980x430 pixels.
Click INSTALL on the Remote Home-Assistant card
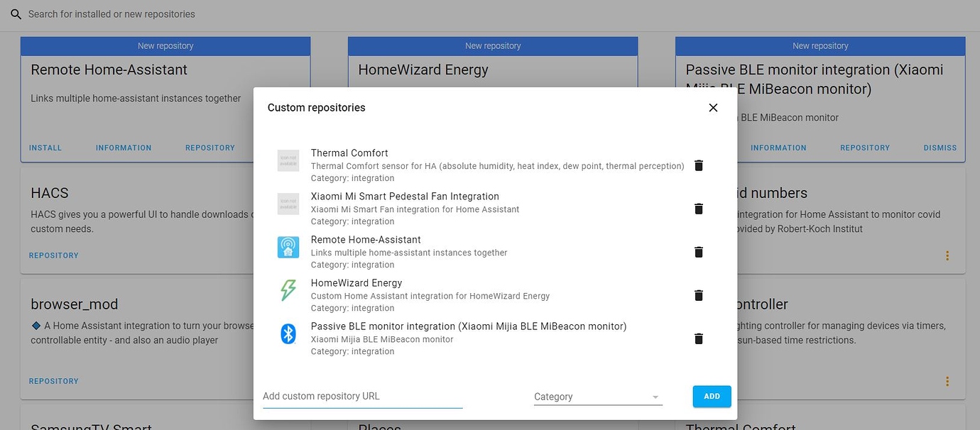point(45,148)
